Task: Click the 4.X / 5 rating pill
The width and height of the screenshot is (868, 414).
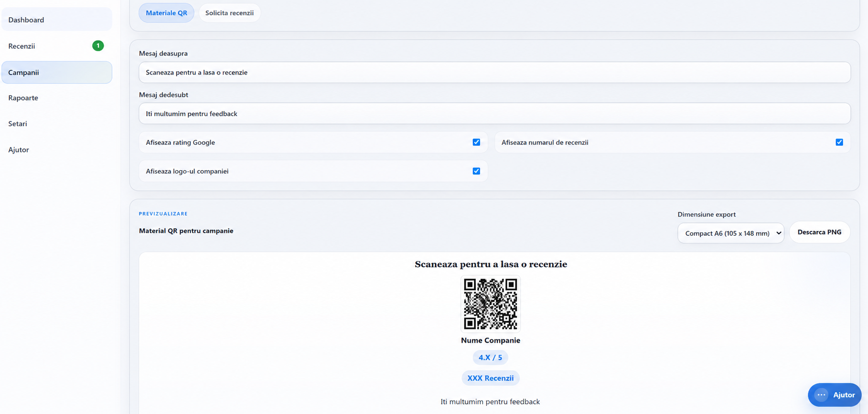Action: point(491,358)
